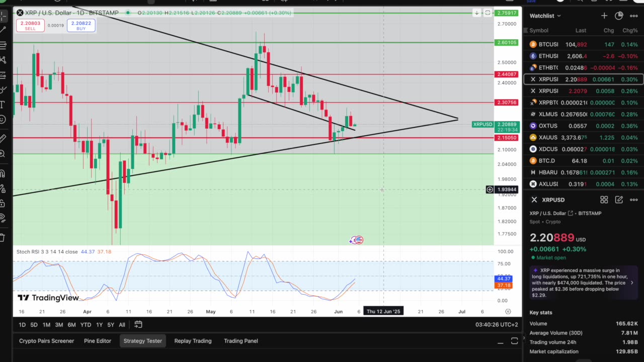Expand the Watchlist dropdown

tap(545, 16)
